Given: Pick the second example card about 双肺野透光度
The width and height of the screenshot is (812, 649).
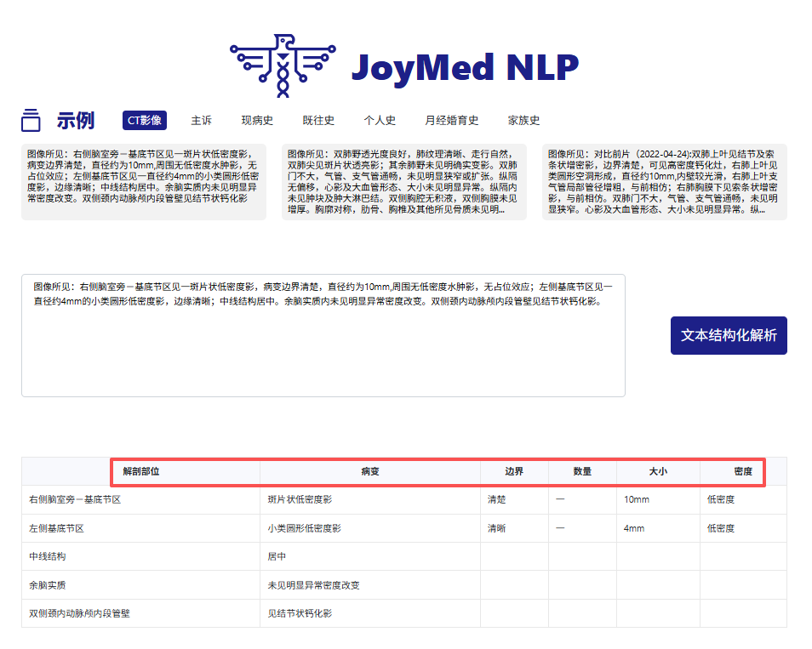Looking at the screenshot, I should (x=404, y=181).
